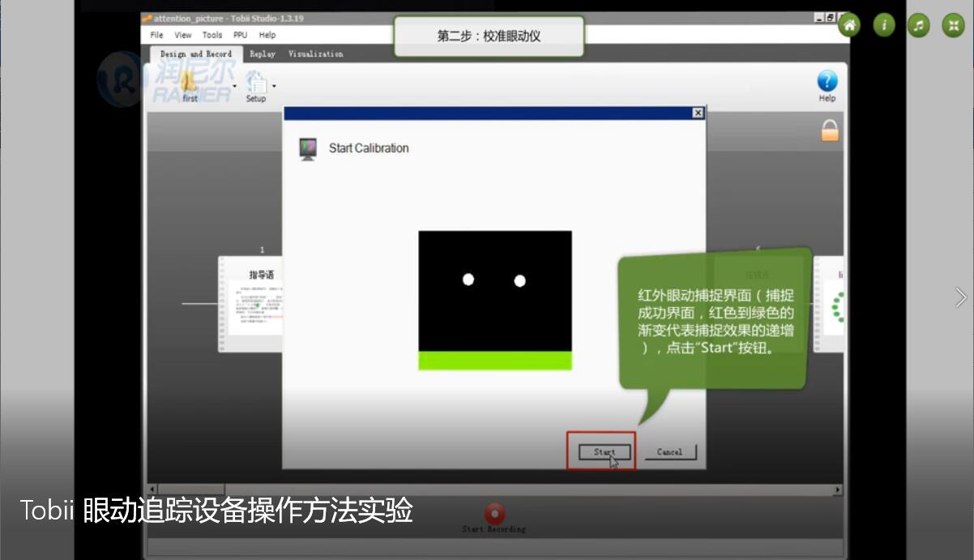Open the Setup tool icon

256,86
